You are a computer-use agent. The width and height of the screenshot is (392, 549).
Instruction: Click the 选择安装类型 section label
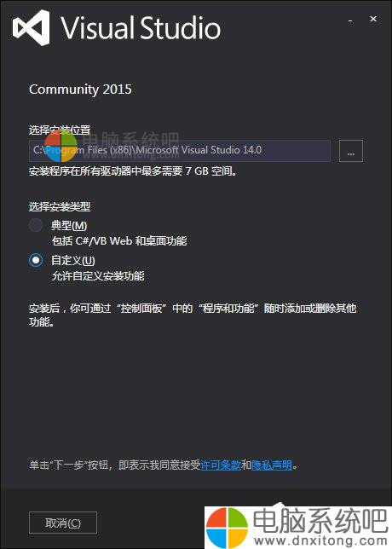click(60, 206)
